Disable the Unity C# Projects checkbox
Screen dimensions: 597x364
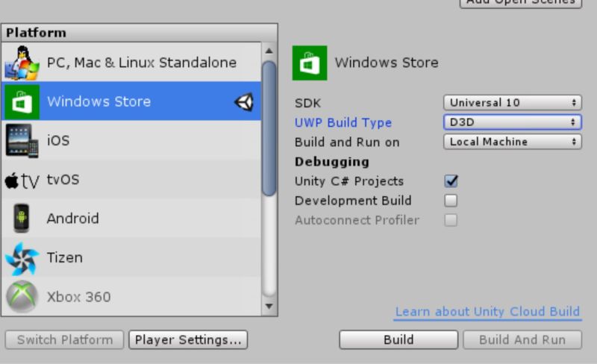[x=451, y=181]
